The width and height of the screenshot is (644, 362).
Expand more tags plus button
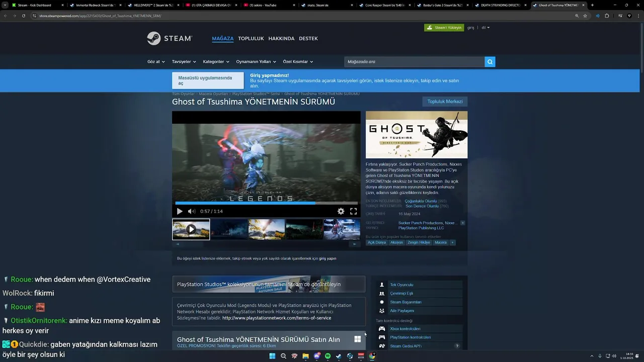[452, 242]
